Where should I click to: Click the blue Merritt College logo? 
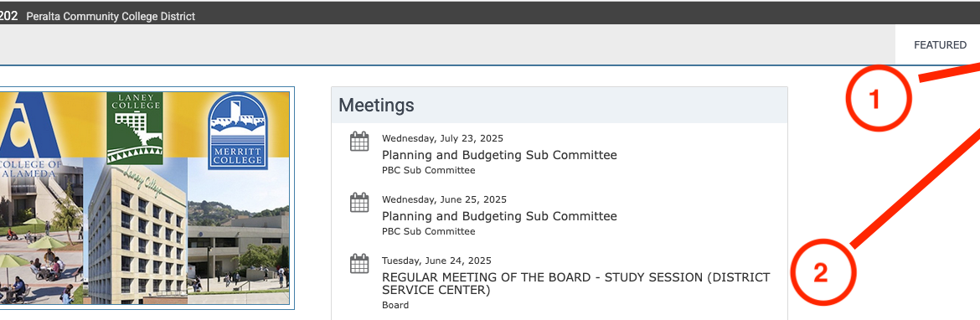coord(238,132)
